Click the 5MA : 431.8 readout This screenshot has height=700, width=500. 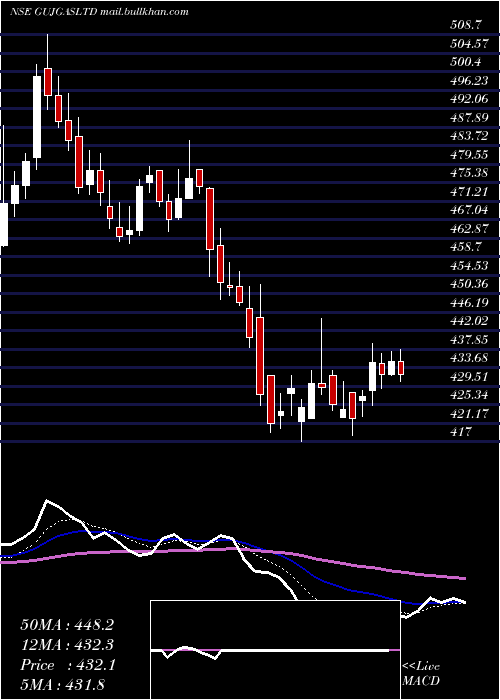62,684
